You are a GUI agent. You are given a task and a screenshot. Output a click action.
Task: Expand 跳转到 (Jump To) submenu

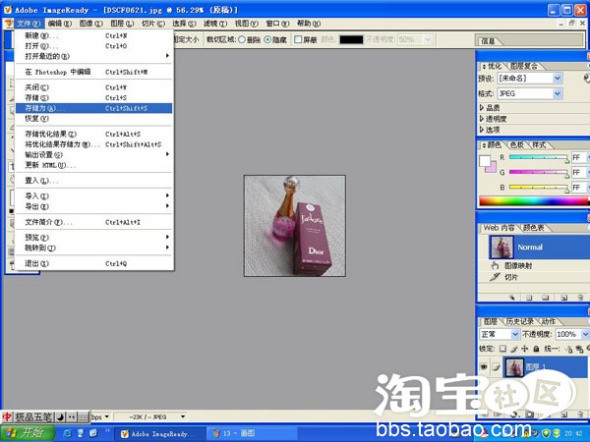tap(94, 248)
